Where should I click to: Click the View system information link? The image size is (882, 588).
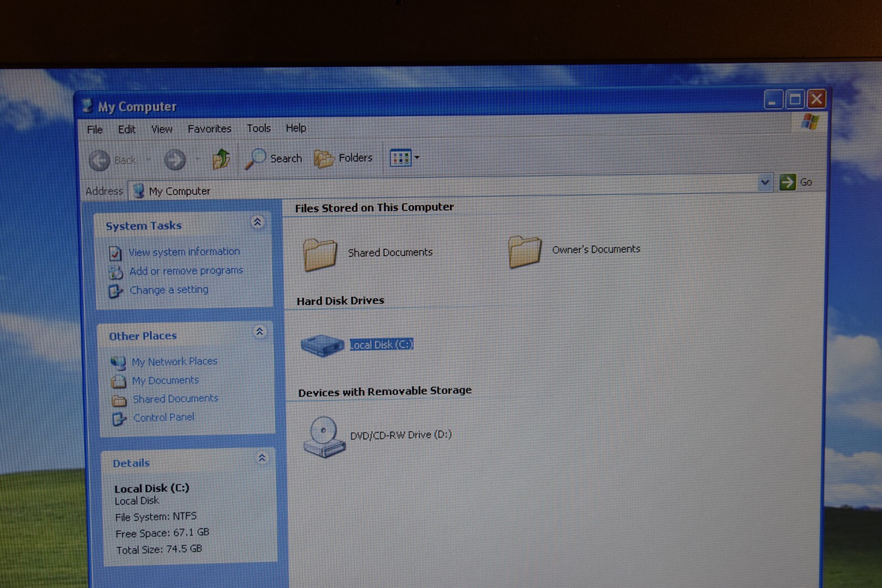pyautogui.click(x=184, y=252)
